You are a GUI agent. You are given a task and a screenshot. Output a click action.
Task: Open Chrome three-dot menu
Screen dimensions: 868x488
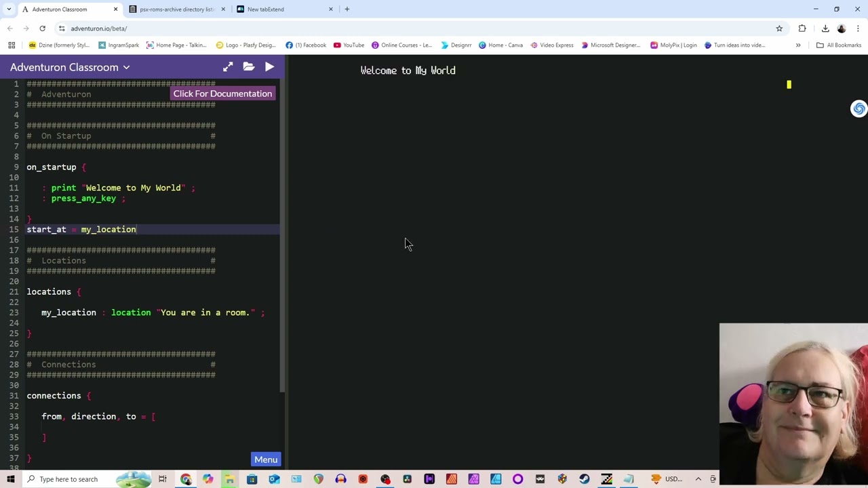(x=858, y=28)
